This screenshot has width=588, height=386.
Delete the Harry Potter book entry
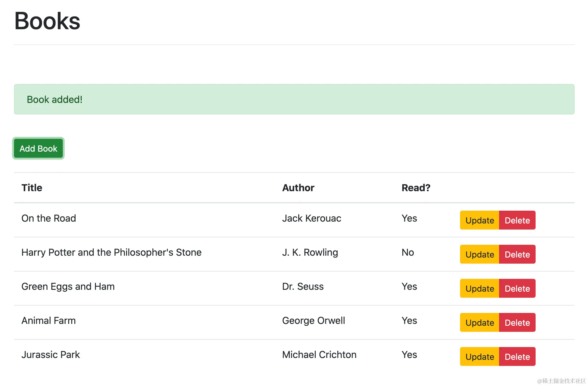point(517,254)
